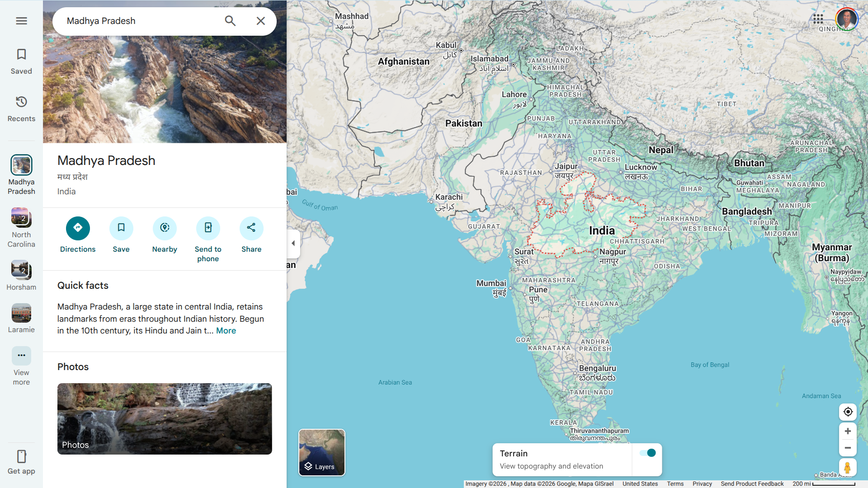The image size is (868, 488).
Task: Send location to phone
Action: coord(208,228)
